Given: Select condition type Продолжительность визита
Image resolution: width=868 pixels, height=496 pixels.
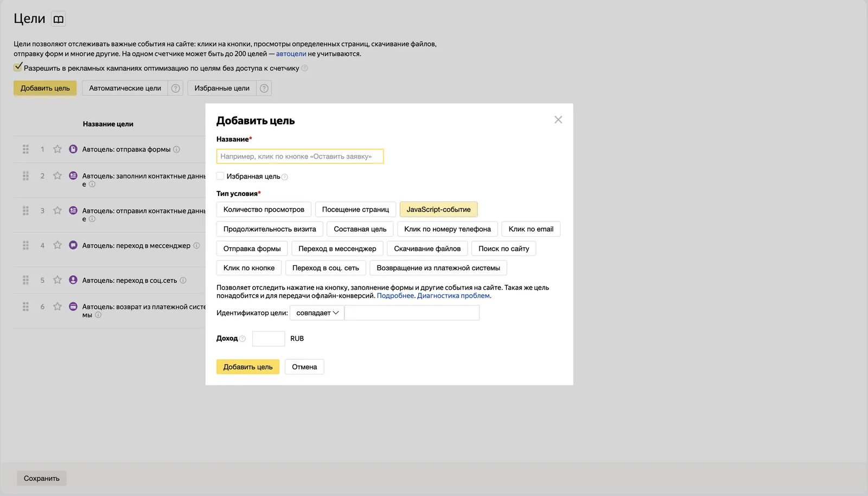Looking at the screenshot, I should pos(270,229).
